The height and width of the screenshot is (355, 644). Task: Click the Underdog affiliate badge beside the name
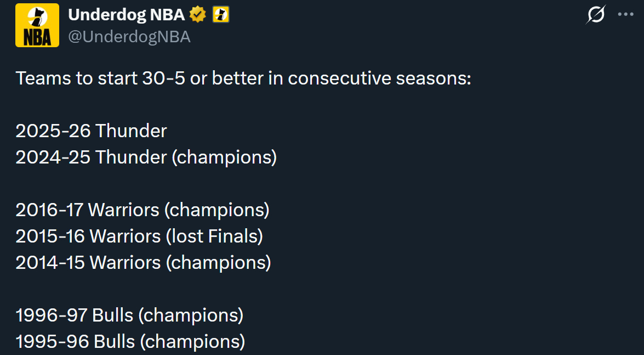[x=221, y=15]
